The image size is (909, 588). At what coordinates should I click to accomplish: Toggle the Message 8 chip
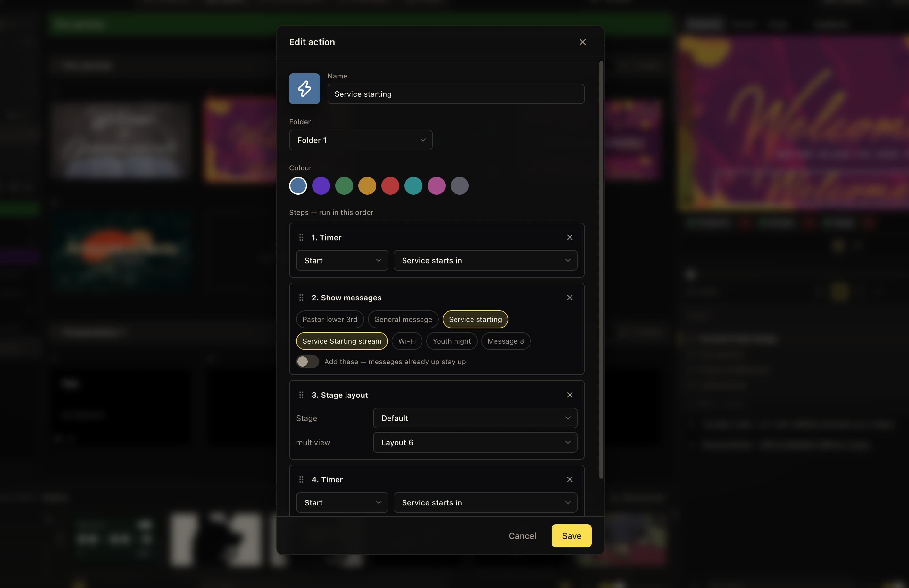click(x=506, y=341)
